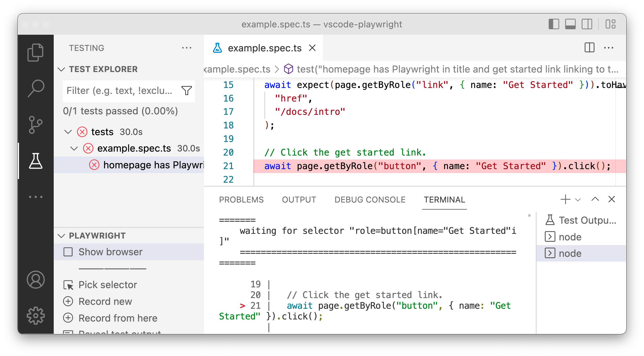644x356 pixels.
Task: Open the Manage gear icon
Action: click(x=35, y=316)
